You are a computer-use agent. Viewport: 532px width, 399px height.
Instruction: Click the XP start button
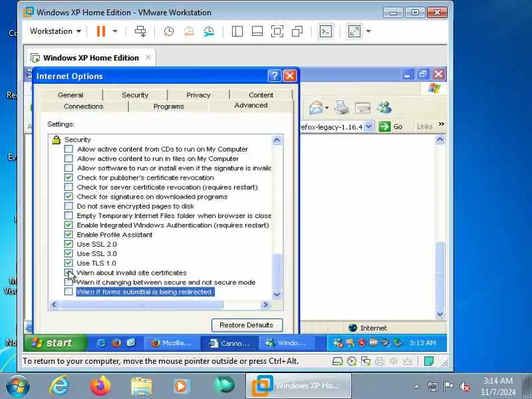[x=55, y=343]
